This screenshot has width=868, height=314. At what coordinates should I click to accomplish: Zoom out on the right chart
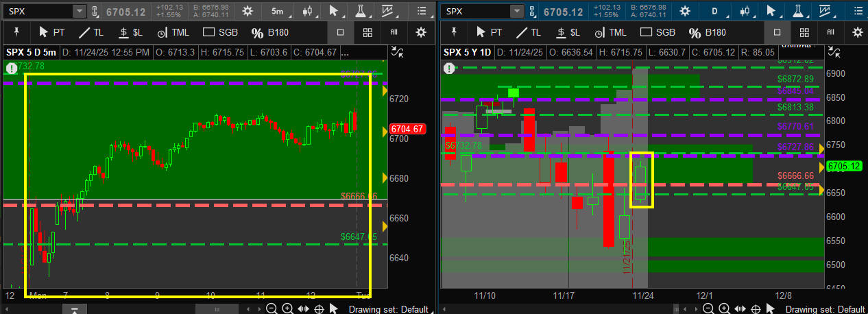[708, 309]
